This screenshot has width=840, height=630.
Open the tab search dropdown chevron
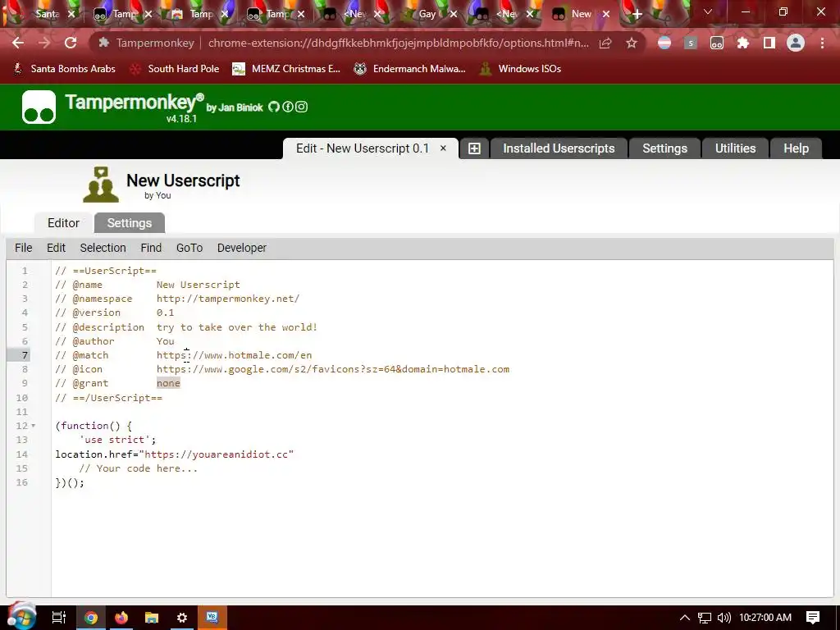click(708, 11)
